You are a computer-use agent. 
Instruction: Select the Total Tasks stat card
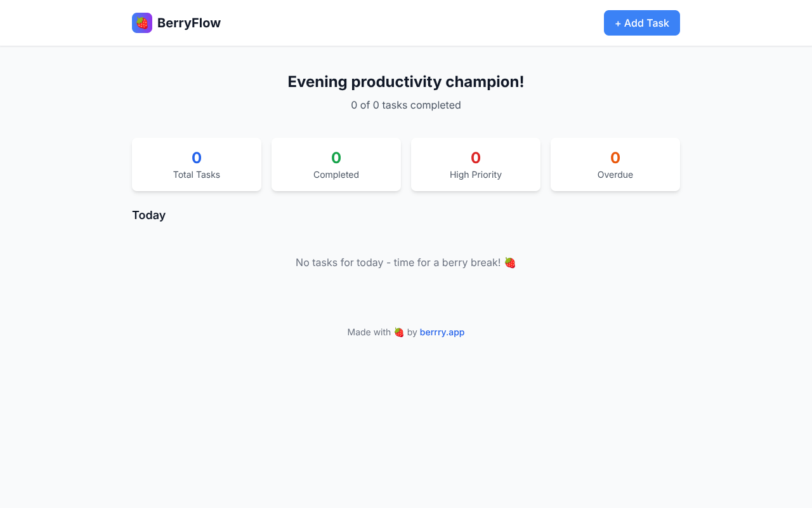click(x=196, y=164)
